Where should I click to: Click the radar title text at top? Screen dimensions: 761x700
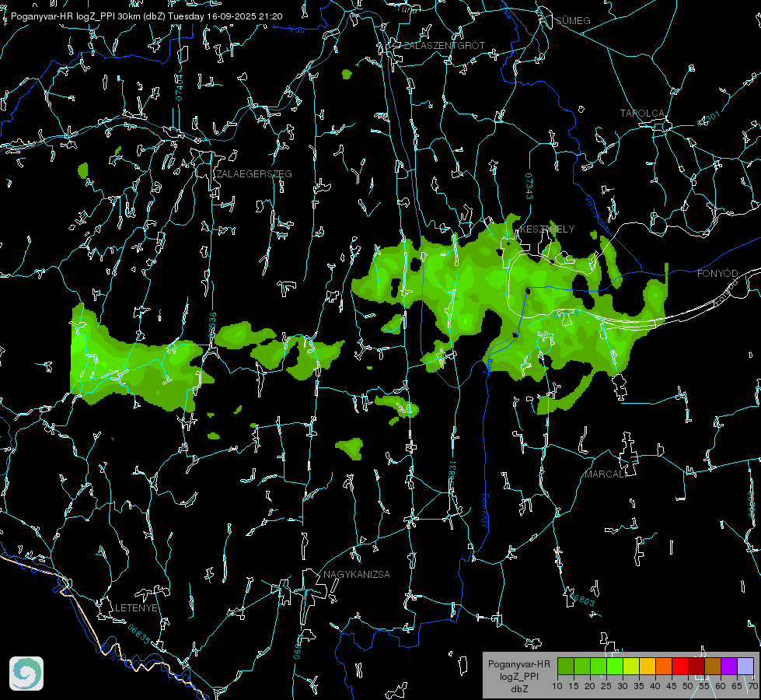[147, 16]
